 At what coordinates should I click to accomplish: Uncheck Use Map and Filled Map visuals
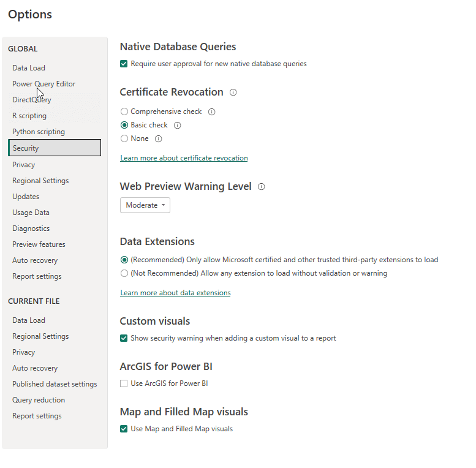pyautogui.click(x=124, y=429)
